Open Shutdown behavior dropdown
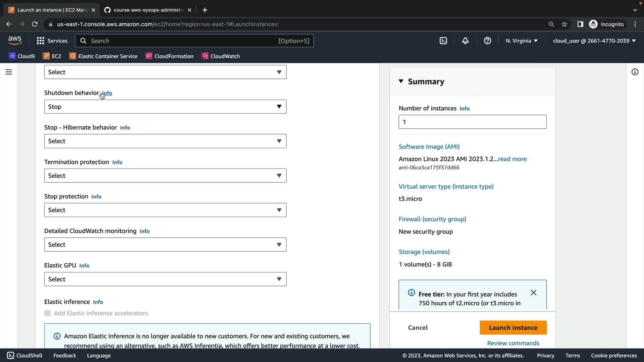The height and width of the screenshot is (362, 644). click(x=165, y=107)
